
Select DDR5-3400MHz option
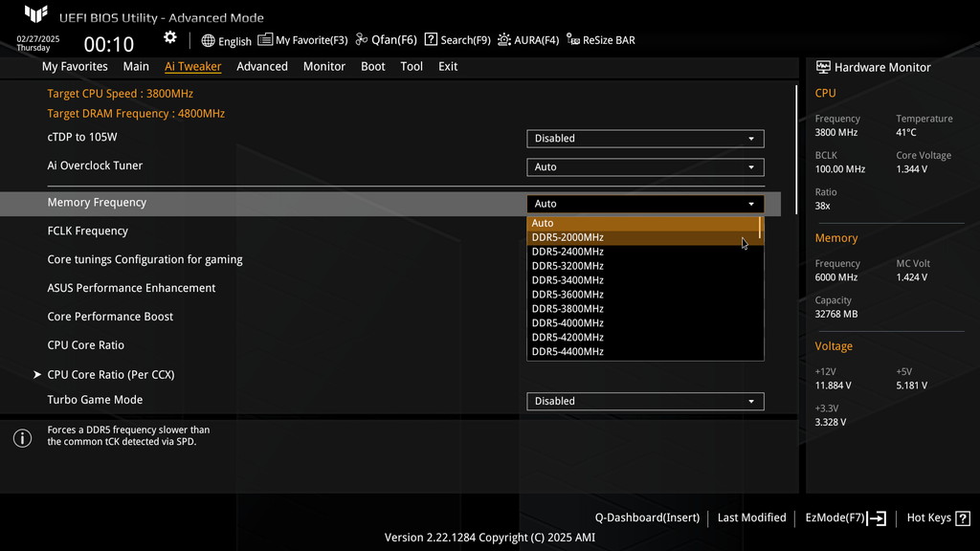[x=642, y=280]
